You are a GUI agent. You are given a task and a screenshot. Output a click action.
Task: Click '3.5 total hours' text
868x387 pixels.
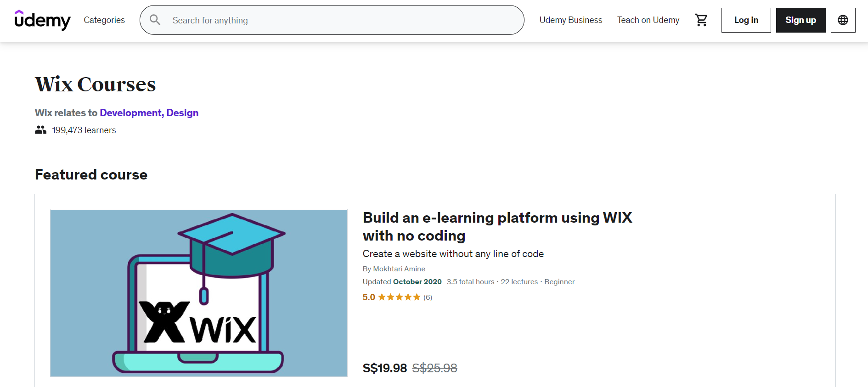pyautogui.click(x=471, y=282)
